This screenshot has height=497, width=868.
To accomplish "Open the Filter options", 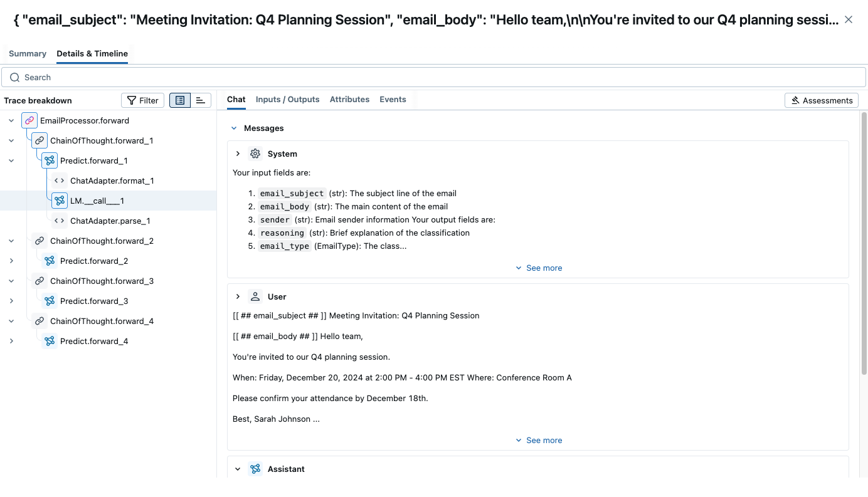I will (x=142, y=100).
